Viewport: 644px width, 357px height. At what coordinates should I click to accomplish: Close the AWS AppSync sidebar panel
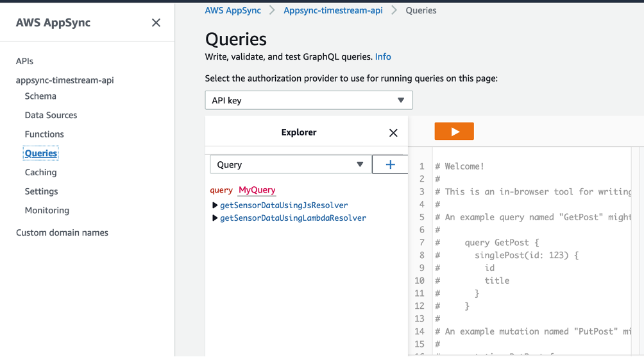(156, 22)
